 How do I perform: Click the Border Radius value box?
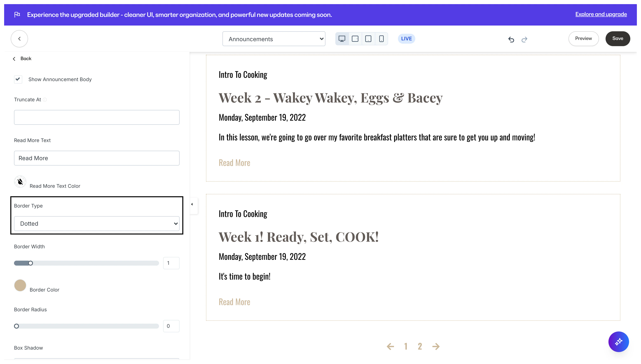(171, 326)
